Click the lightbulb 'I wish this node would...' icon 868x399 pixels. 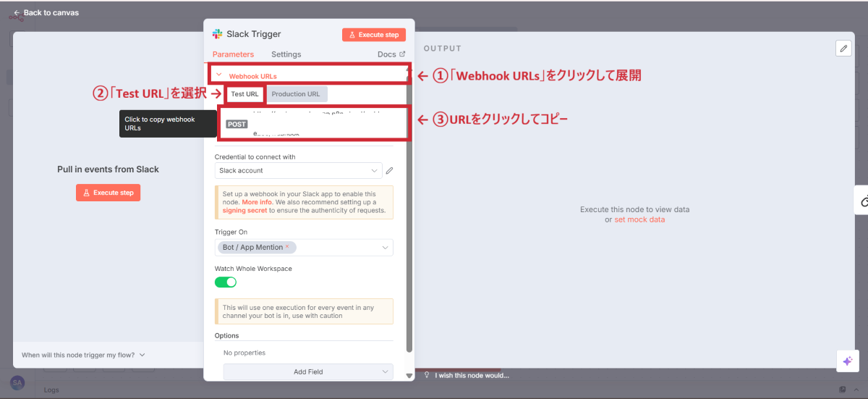point(427,375)
